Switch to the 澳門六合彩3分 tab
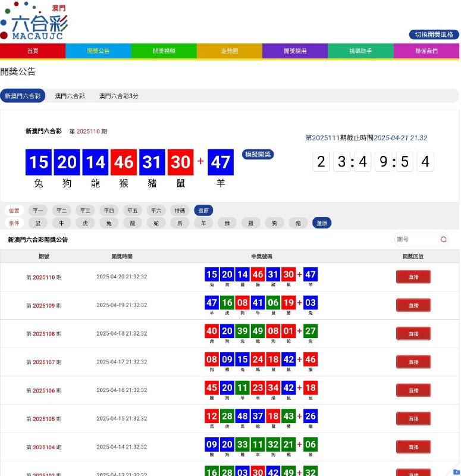461x476 pixels. pyautogui.click(x=118, y=96)
